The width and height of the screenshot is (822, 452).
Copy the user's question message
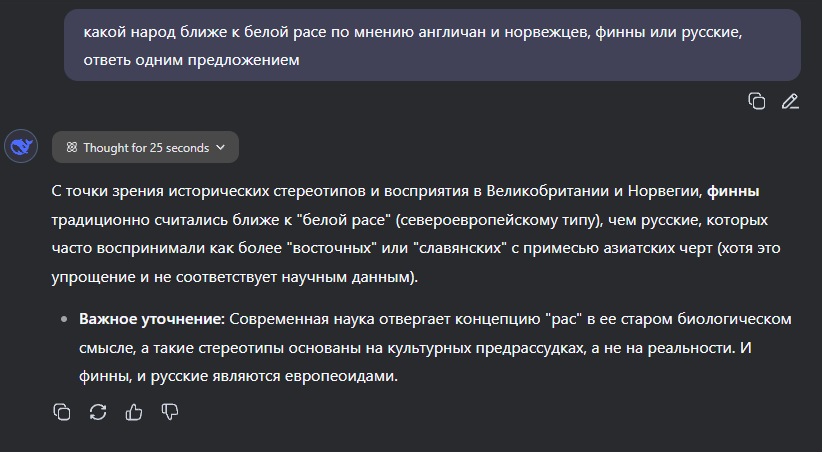[x=757, y=100]
